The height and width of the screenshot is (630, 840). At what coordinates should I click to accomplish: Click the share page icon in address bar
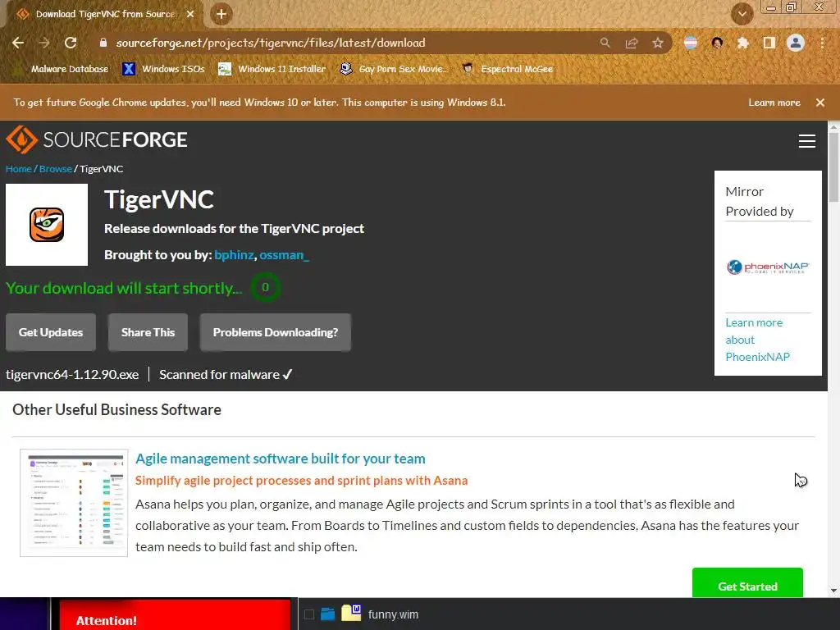tap(632, 43)
